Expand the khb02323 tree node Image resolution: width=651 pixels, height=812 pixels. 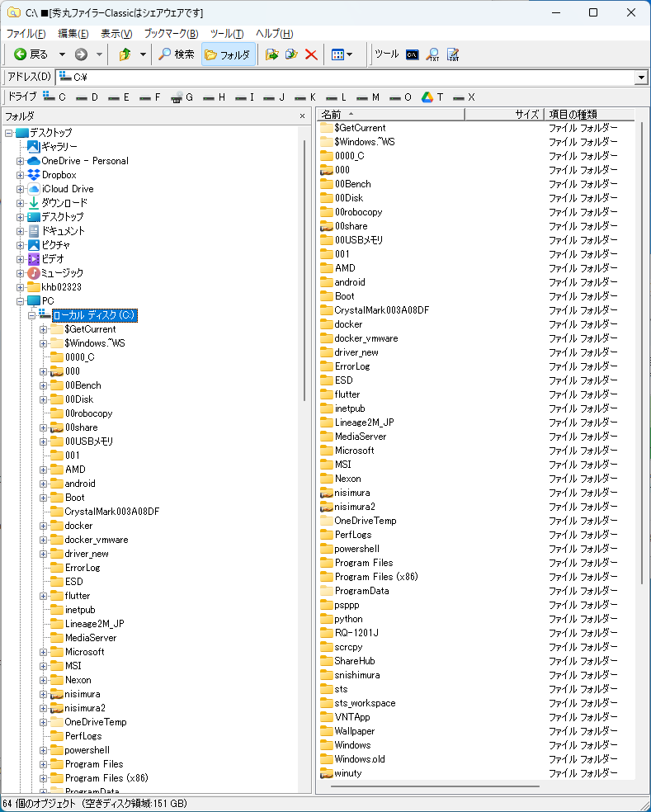[20, 287]
